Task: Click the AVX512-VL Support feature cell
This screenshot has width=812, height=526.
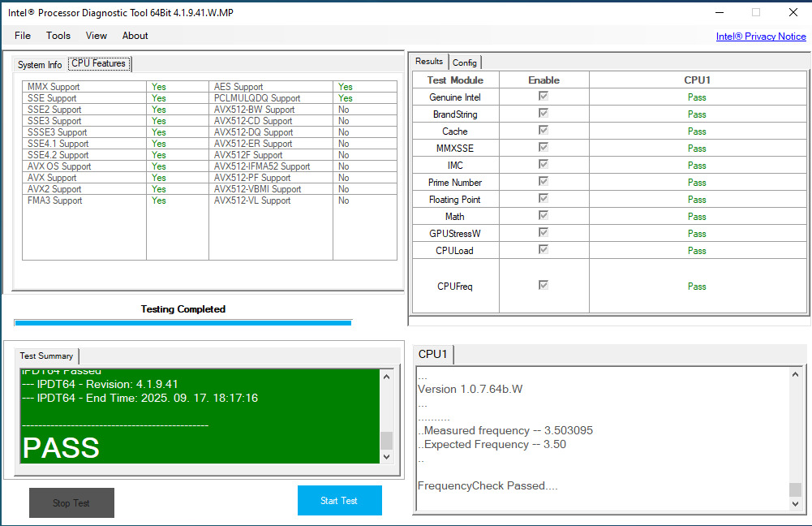Action: click(x=270, y=200)
